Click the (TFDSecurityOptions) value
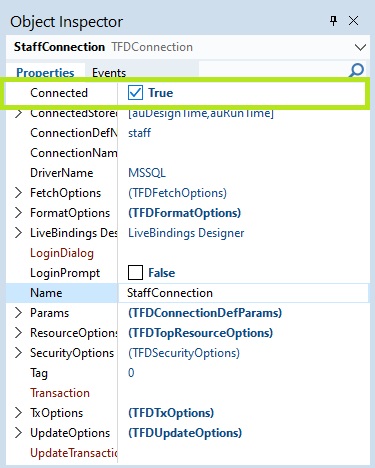This screenshot has height=468, width=375. click(184, 353)
